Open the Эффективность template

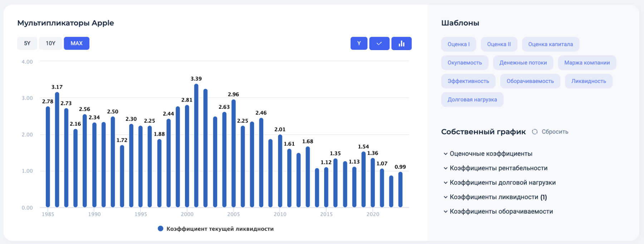[x=468, y=81]
